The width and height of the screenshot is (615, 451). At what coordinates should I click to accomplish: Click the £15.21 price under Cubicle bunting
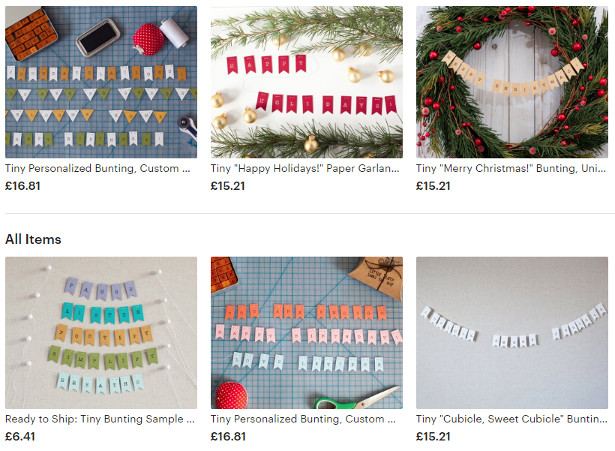(x=433, y=436)
